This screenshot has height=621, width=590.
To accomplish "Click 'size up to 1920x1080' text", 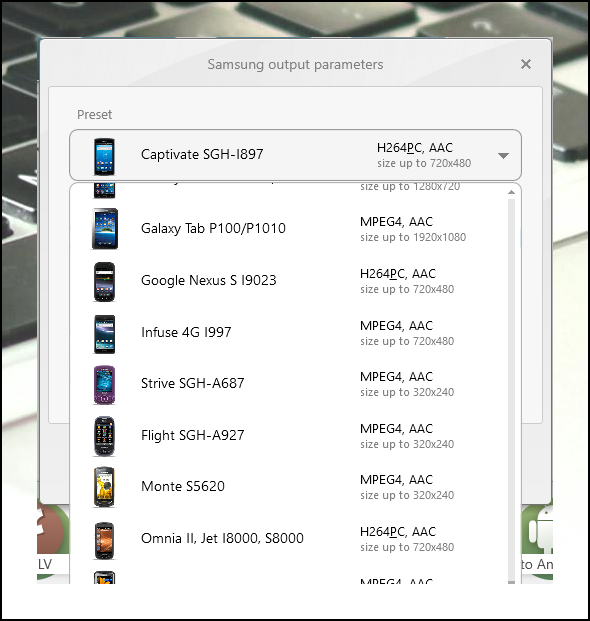I will point(413,237).
